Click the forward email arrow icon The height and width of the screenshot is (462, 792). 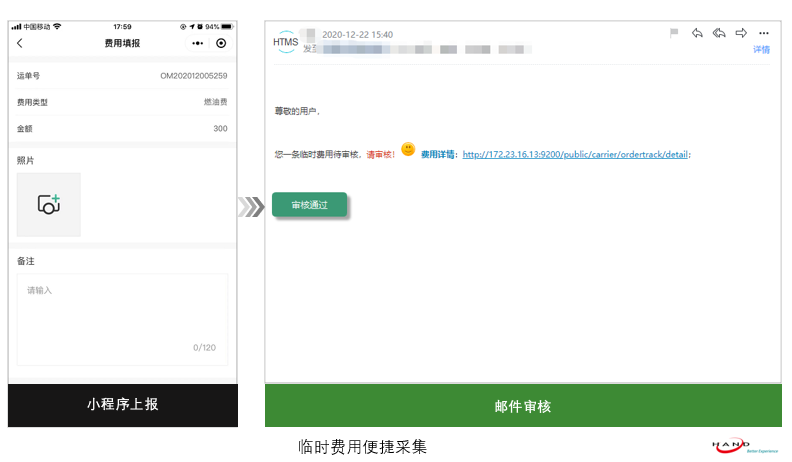pyautogui.click(x=741, y=33)
